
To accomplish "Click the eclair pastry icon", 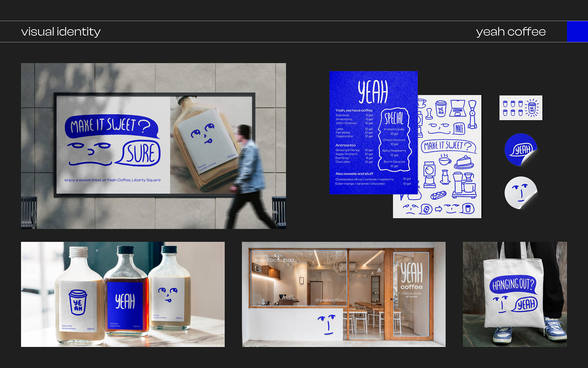I will point(438,195).
